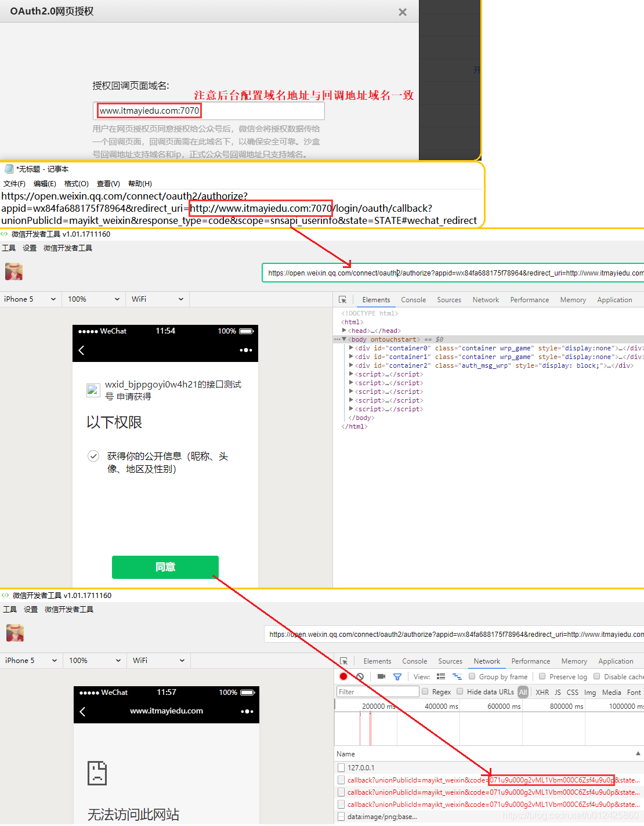Open 设置 menu in upper WeChat devtools
This screenshot has width=644, height=826.
(30, 248)
